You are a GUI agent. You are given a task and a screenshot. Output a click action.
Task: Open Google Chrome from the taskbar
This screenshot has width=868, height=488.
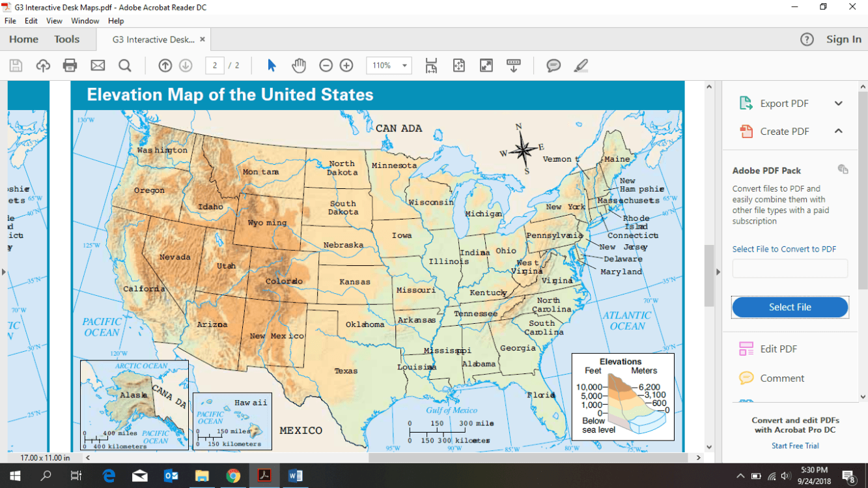tap(233, 476)
